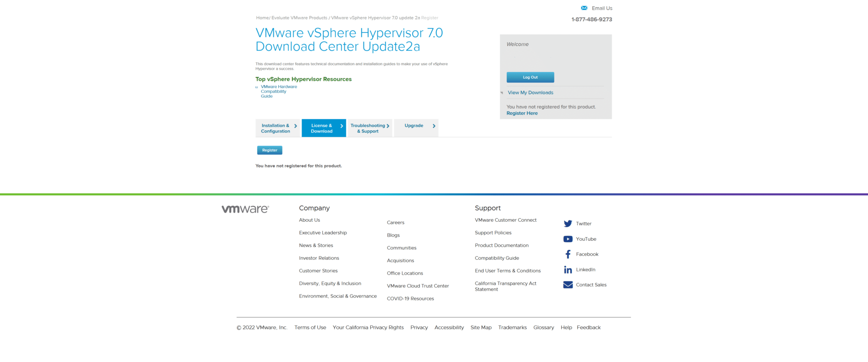This screenshot has height=362, width=868.
Task: Open the Help footer link
Action: [566, 328]
